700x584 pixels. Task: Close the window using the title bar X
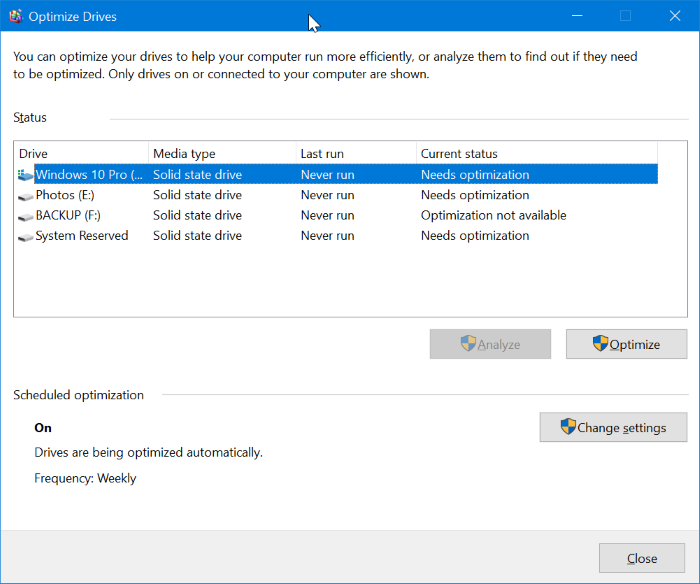tap(675, 16)
